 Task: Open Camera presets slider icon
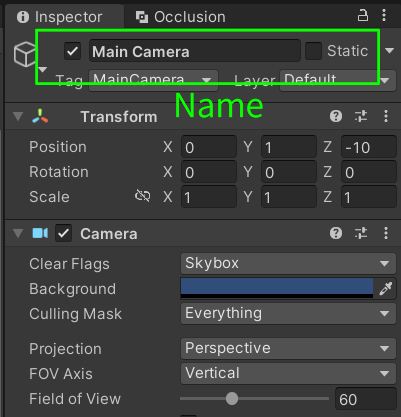(x=361, y=233)
